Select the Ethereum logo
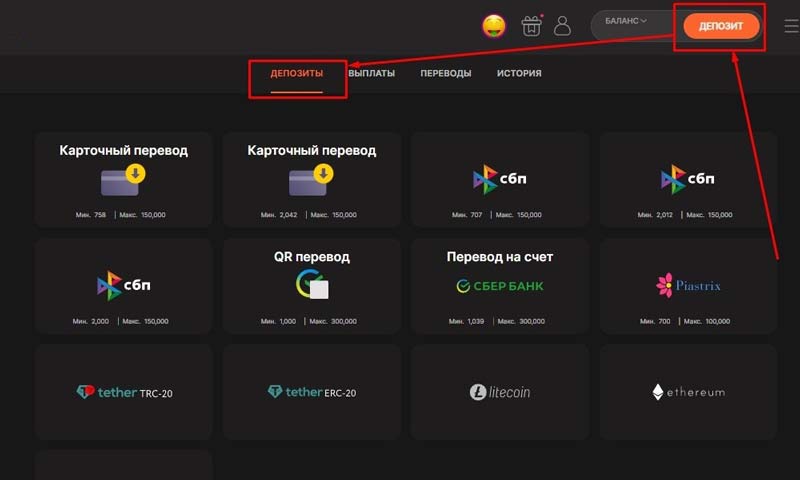Image resolution: width=800 pixels, height=480 pixels. click(688, 392)
